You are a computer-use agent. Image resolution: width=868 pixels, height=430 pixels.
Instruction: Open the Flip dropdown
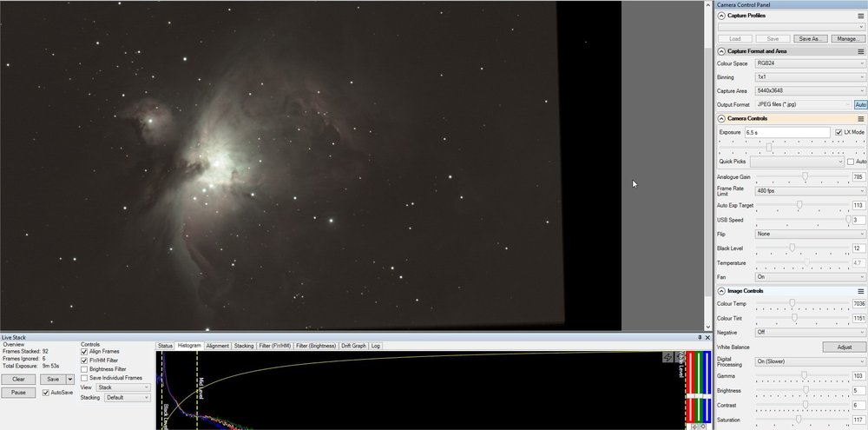point(810,235)
